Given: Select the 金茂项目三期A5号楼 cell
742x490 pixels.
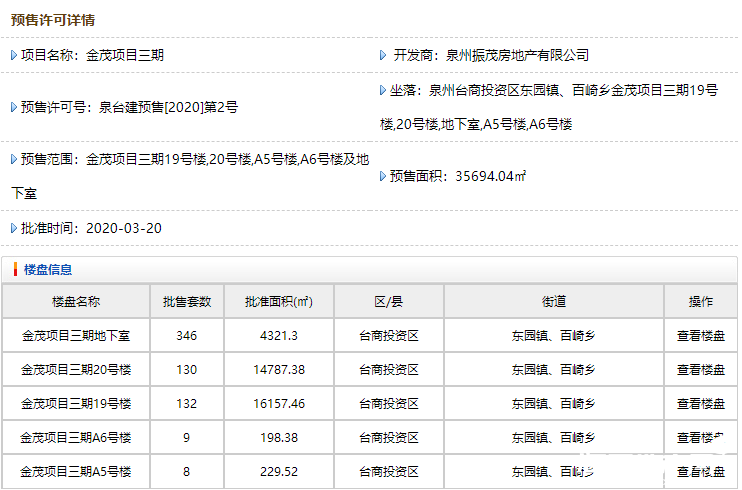Looking at the screenshot, I should click(x=76, y=472).
